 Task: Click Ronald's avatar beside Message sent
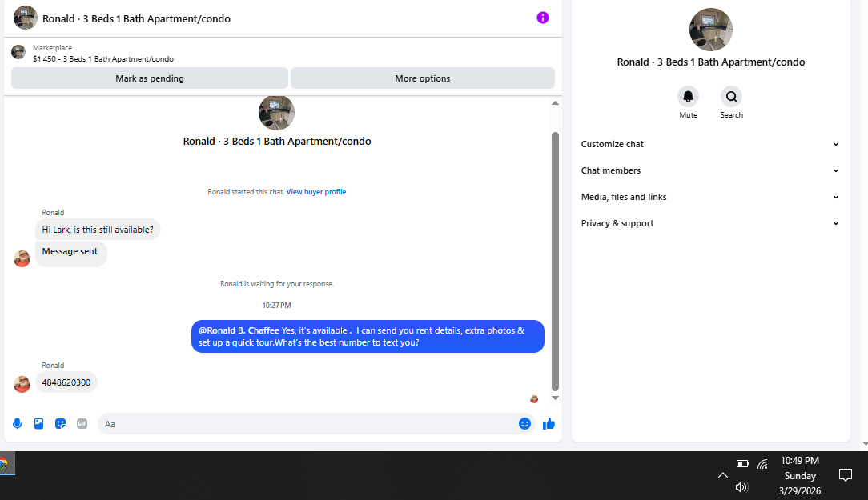22,258
